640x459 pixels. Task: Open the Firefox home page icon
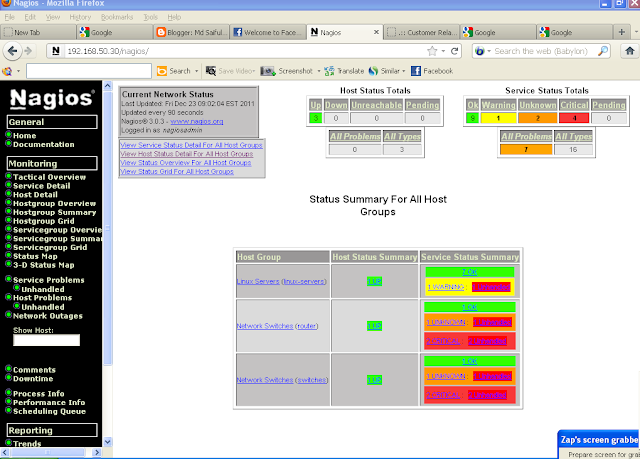coord(629,51)
